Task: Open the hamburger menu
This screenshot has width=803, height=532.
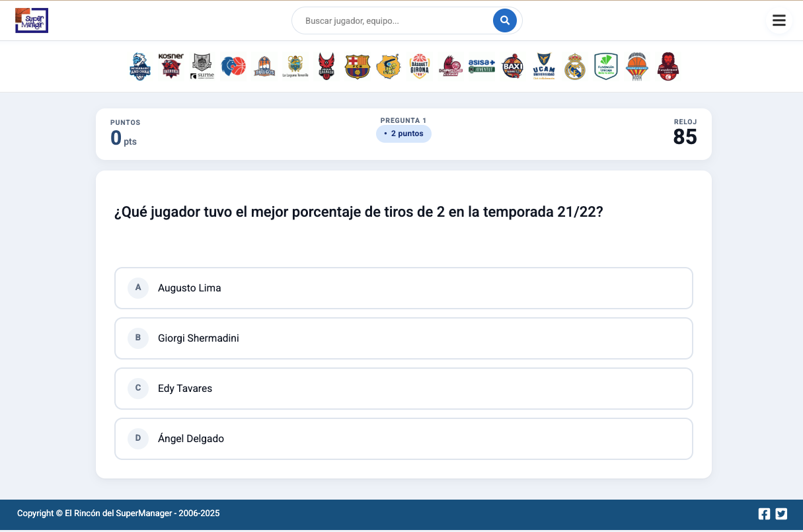Action: pos(779,20)
